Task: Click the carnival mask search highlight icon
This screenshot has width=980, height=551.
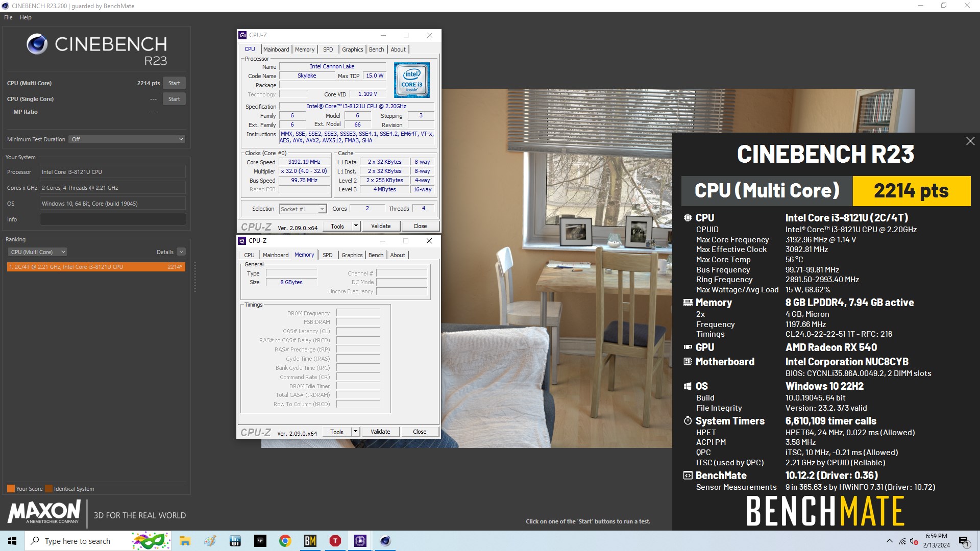Action: coord(150,541)
